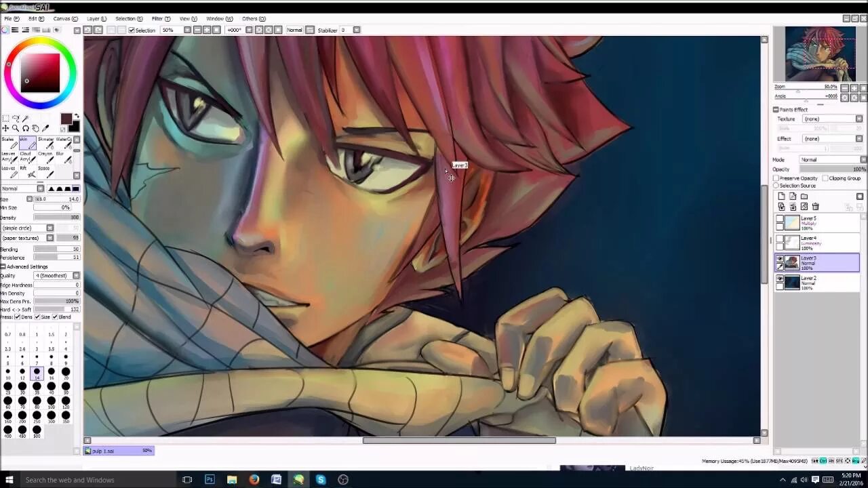The height and width of the screenshot is (488, 868).
Task: Enable Preserve Opacity checkbox
Action: (776, 178)
